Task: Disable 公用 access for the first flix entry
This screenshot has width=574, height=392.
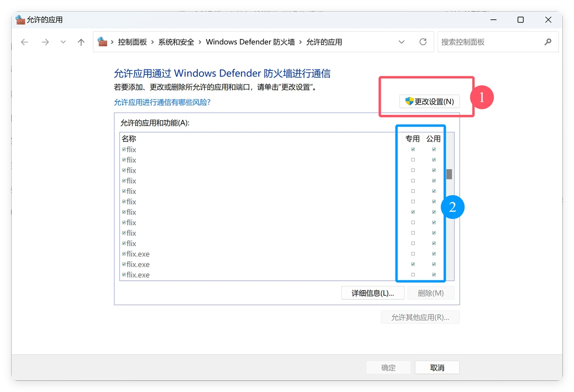Action: pyautogui.click(x=433, y=149)
